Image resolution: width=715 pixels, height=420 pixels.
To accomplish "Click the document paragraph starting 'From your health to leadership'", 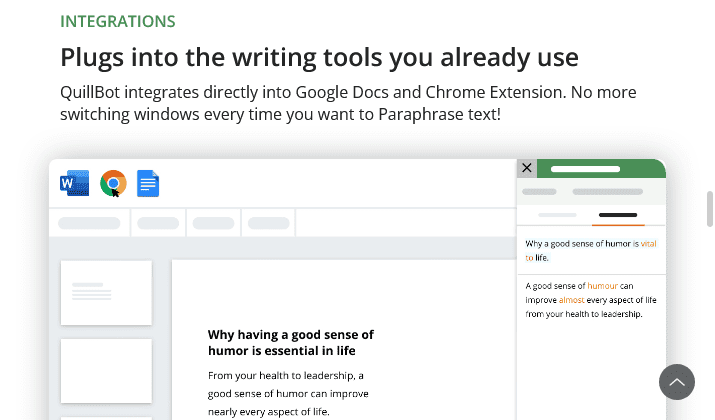I will 288,394.
